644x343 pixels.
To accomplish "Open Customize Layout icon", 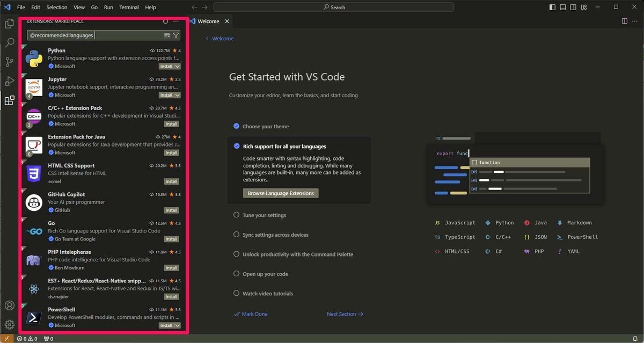I will [583, 7].
